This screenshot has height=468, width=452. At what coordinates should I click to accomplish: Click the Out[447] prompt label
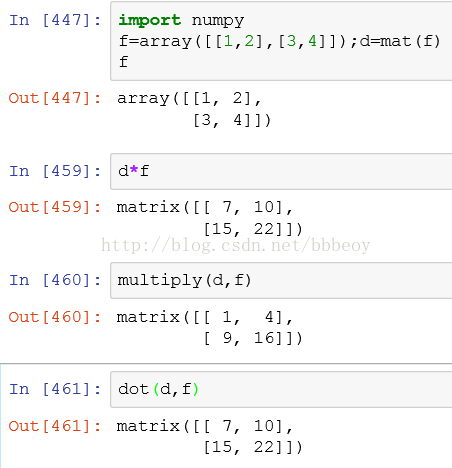coord(55,98)
